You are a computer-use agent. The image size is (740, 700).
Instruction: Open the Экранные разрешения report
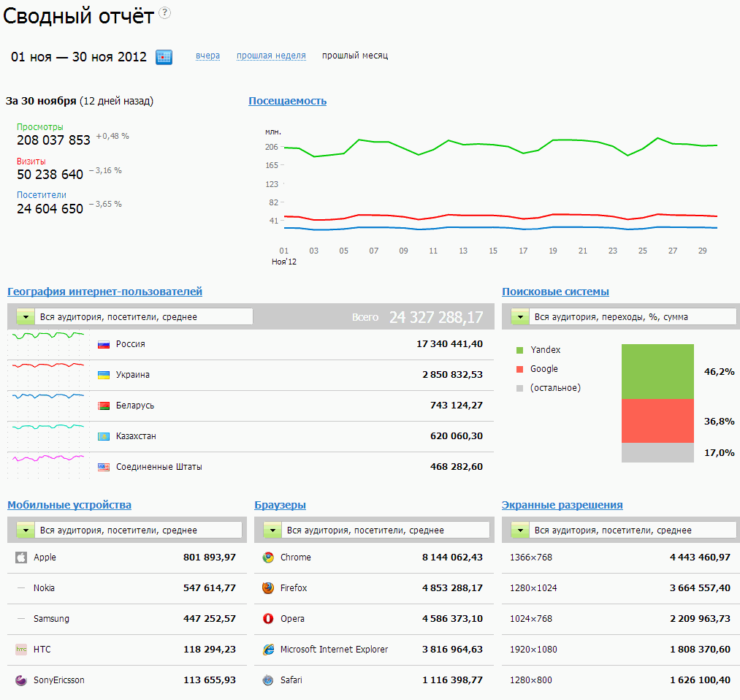[x=562, y=505]
